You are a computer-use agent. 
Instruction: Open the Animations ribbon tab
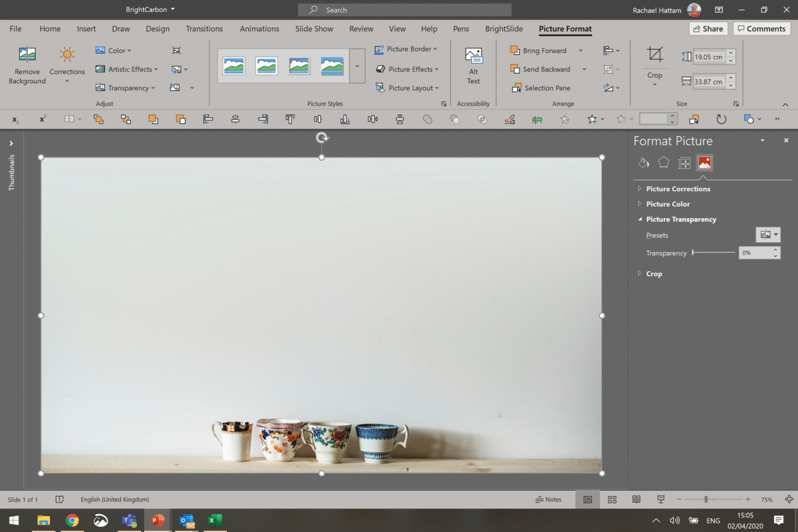coord(259,29)
